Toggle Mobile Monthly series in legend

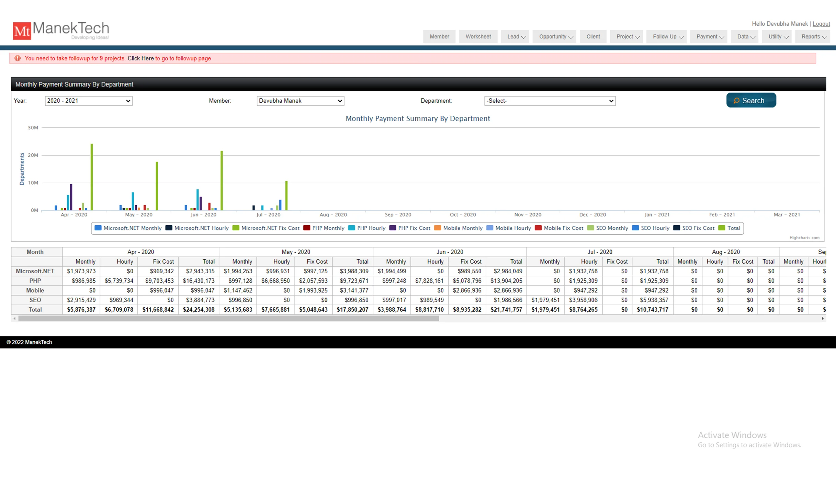(x=459, y=228)
